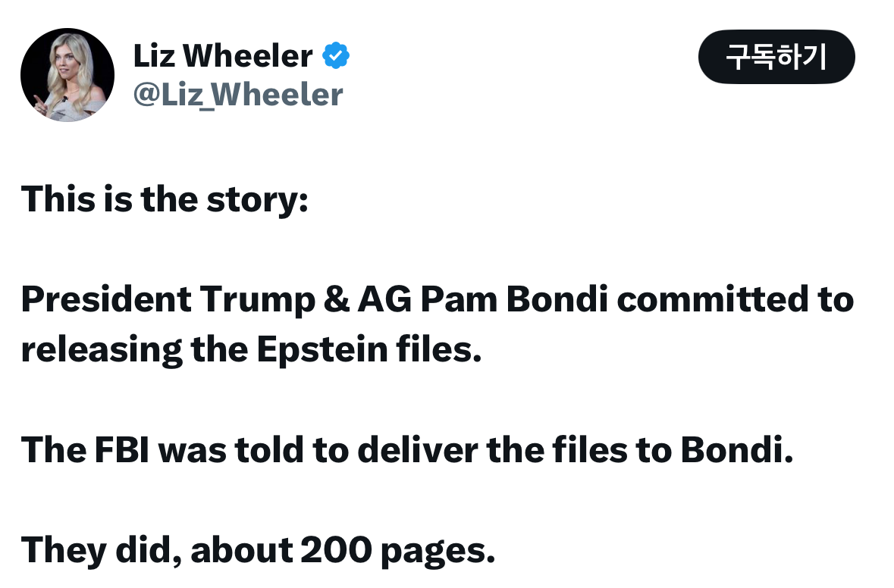Select the line "This is the story:"
The image size is (894, 588).
(165, 200)
